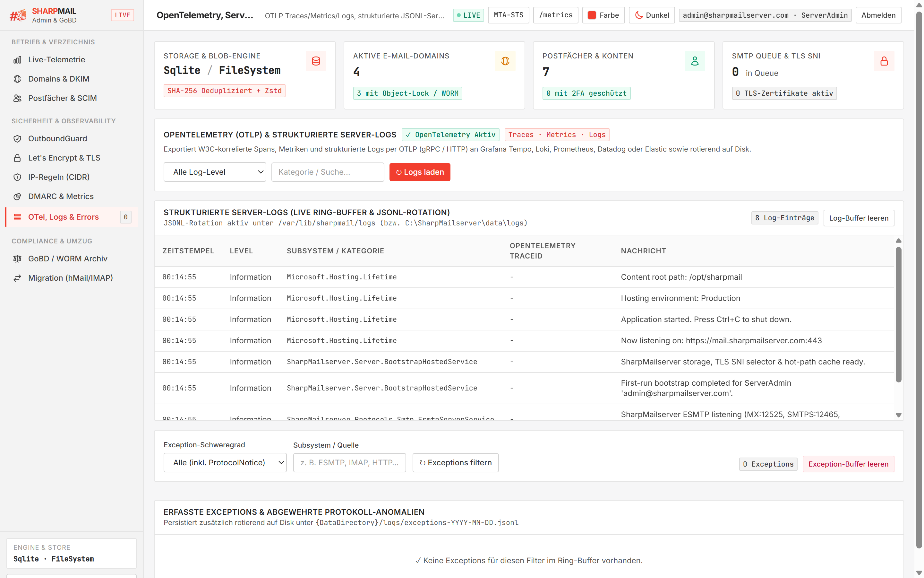The width and height of the screenshot is (924, 578).
Task: Toggle the Dunkel dark mode button
Action: (x=652, y=15)
